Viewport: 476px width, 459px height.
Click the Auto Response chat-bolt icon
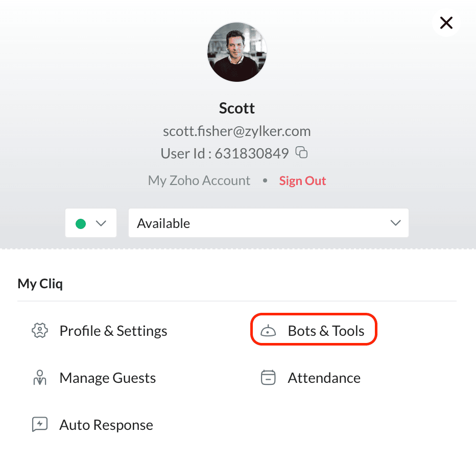pos(40,424)
